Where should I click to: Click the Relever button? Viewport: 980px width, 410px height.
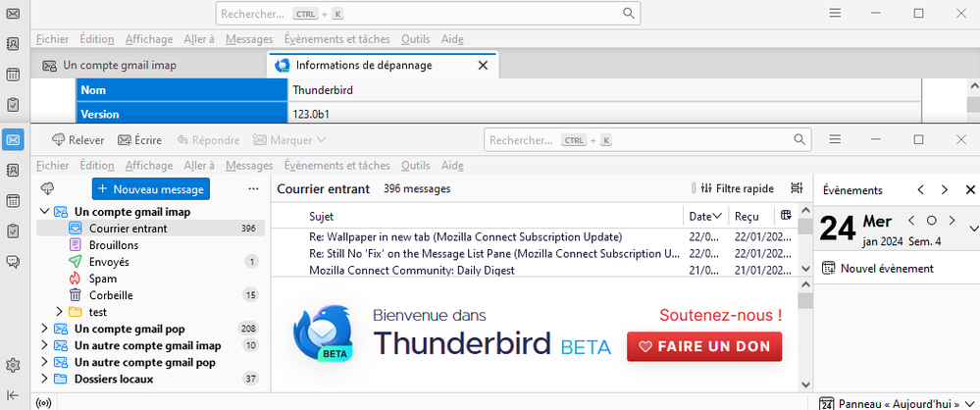pyautogui.click(x=78, y=140)
